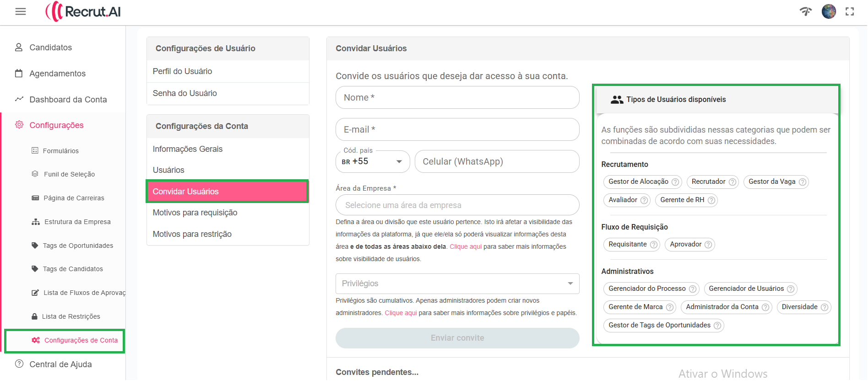Open the Área da Empresa selector

457,205
